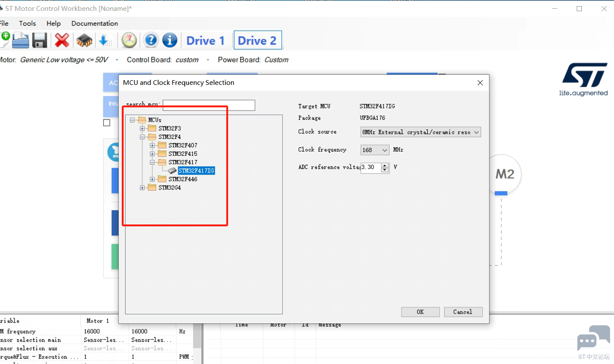Expand the STM32F446 node
The height and width of the screenshot is (364, 614).
coord(153,179)
